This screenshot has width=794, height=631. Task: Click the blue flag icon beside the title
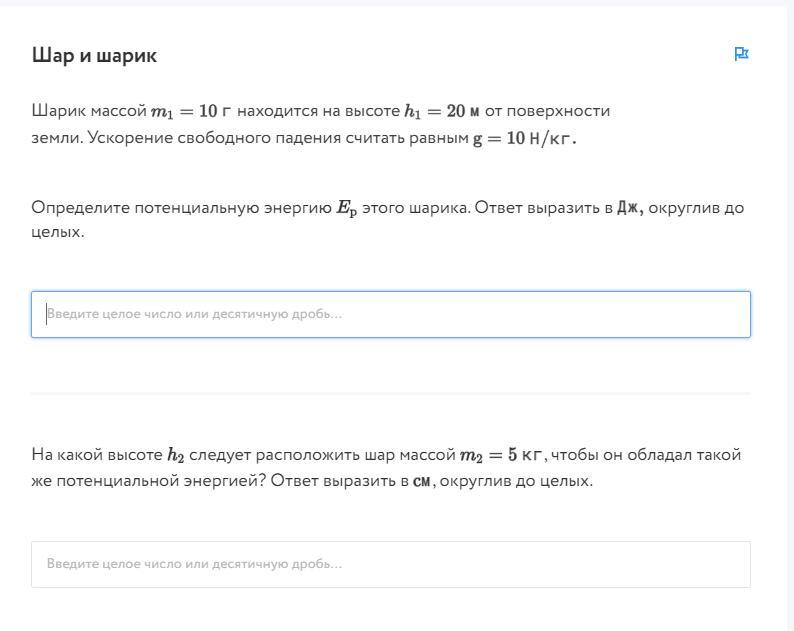(741, 54)
